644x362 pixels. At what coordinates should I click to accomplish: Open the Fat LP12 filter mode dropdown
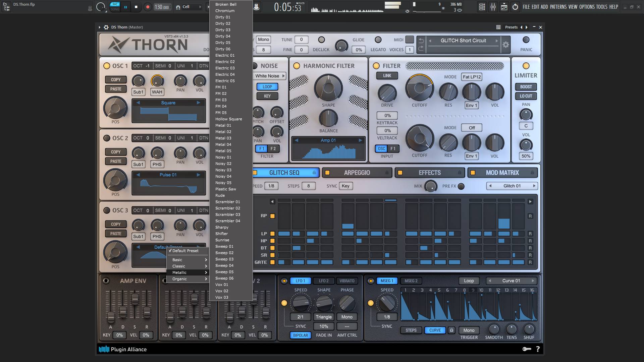click(472, 77)
